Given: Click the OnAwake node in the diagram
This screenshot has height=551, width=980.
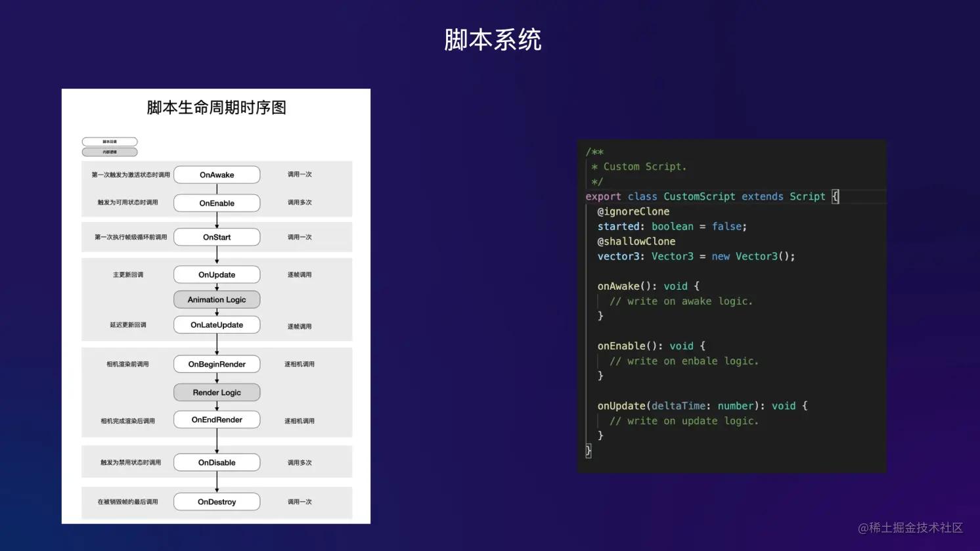Looking at the screenshot, I should [217, 175].
